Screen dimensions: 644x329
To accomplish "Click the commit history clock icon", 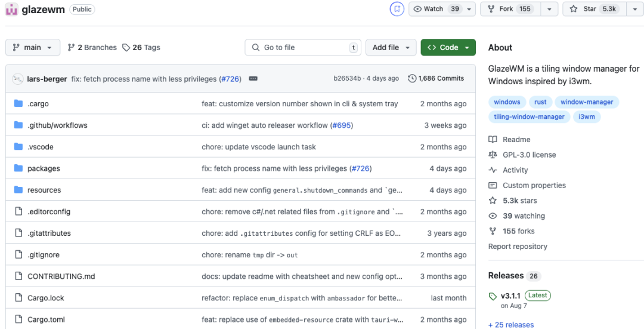I will coord(412,79).
